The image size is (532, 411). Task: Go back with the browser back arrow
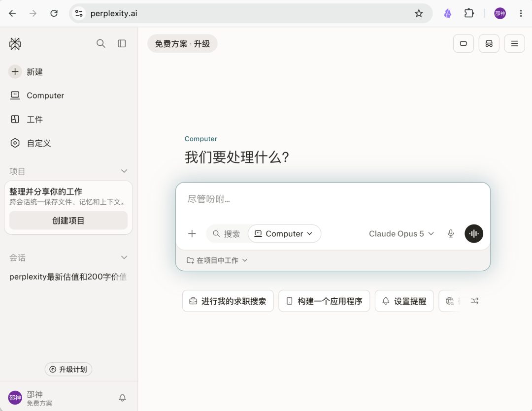coord(12,13)
